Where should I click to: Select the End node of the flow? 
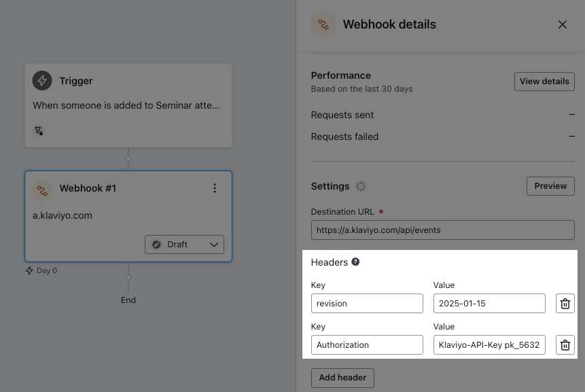128,300
